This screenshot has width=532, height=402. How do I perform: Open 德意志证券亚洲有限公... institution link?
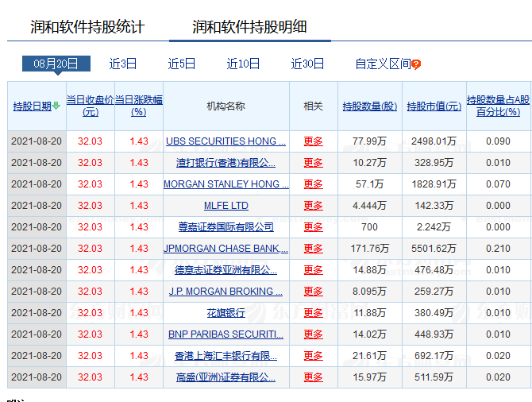pyautogui.click(x=226, y=270)
